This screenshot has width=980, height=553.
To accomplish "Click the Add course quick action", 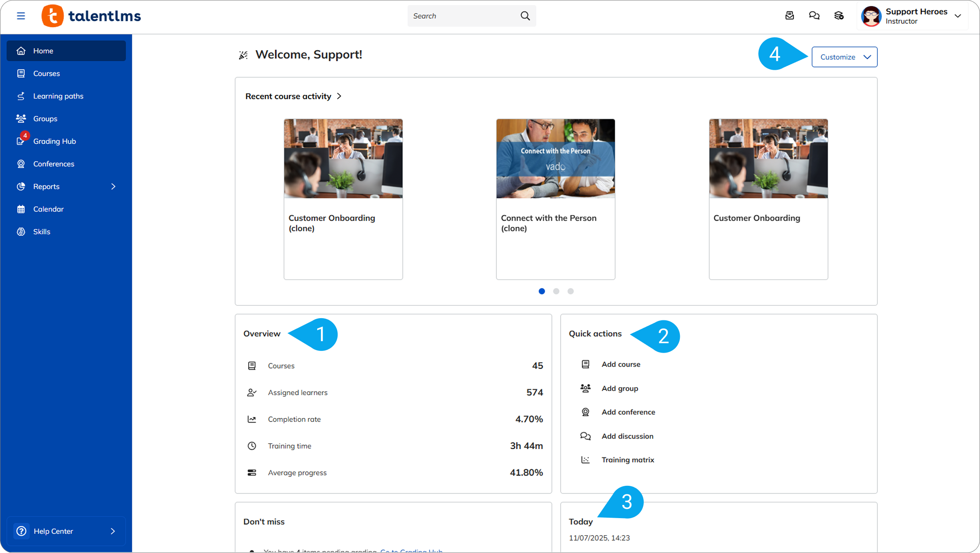I will tap(621, 364).
